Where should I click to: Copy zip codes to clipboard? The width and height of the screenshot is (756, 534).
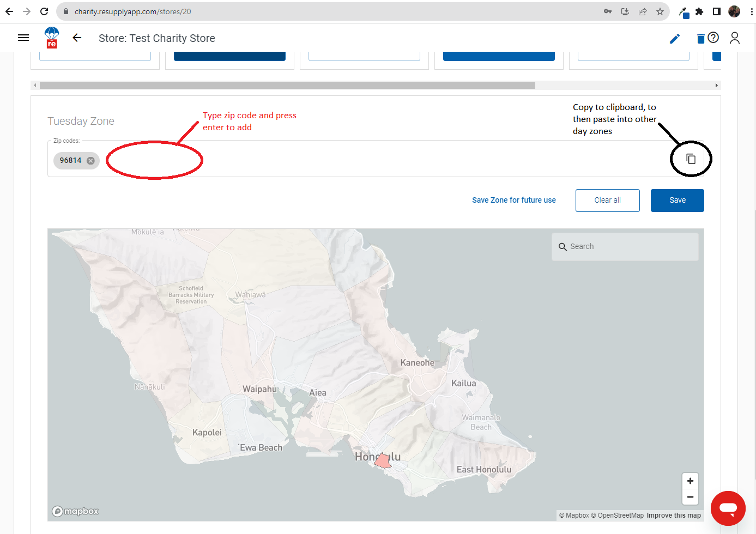[691, 159]
